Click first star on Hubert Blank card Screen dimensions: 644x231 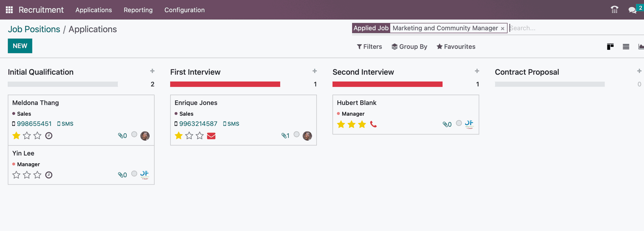[x=341, y=124]
